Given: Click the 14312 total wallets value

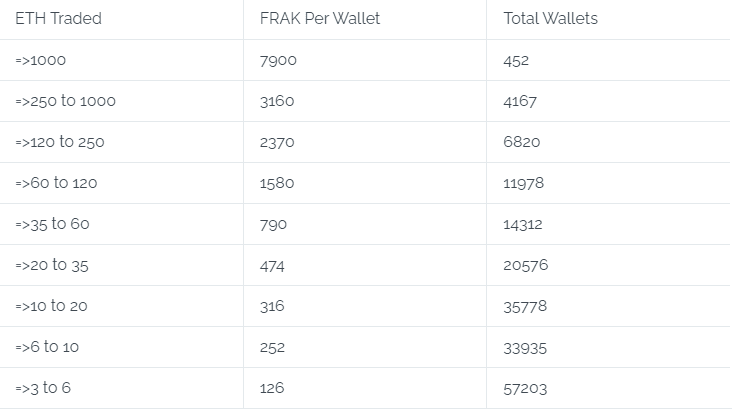Looking at the screenshot, I should 523,224.
